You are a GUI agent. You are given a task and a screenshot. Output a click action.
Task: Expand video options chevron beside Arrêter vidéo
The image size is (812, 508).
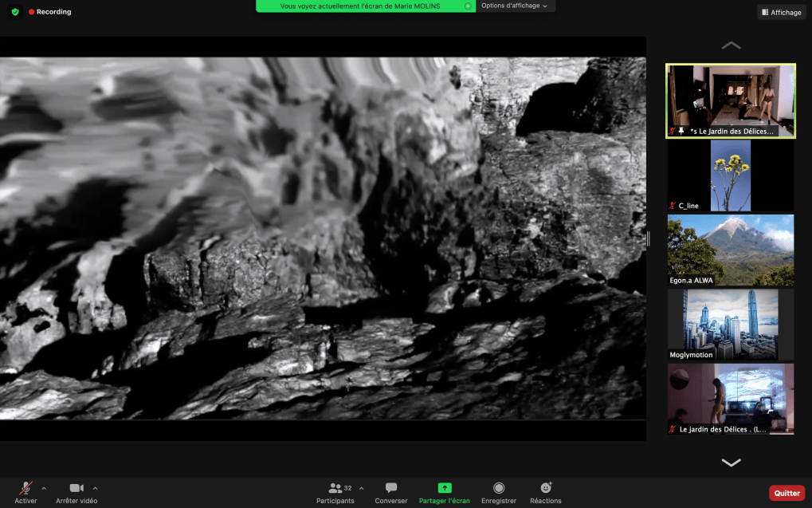96,488
